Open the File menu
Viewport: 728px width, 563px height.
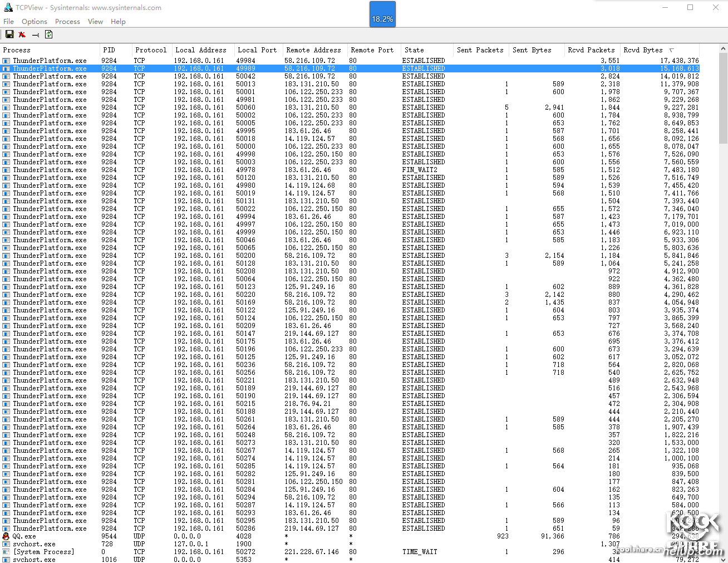click(8, 21)
